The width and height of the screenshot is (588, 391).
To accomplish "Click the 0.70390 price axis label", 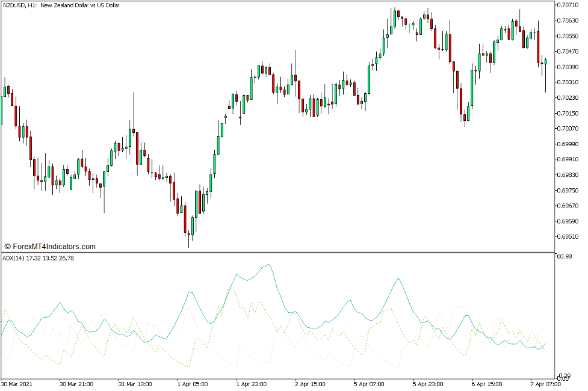I will pos(568,67).
